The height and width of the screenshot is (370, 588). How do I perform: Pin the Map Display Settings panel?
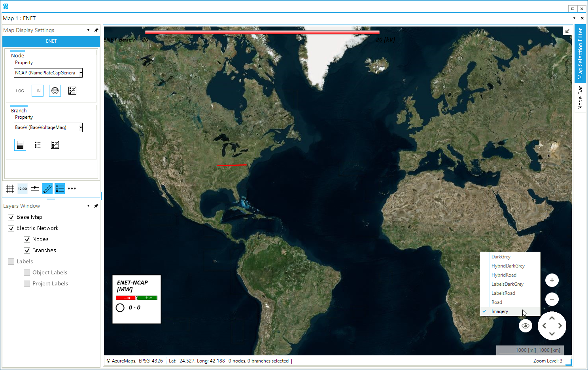tap(96, 30)
